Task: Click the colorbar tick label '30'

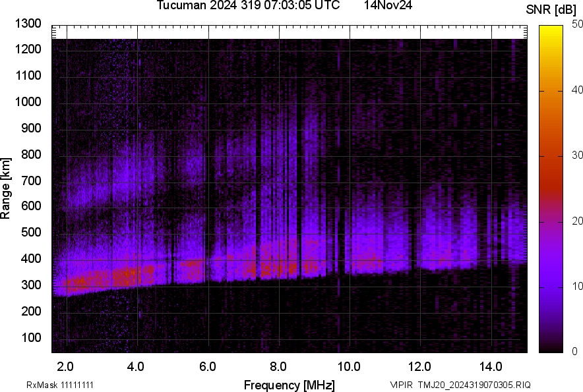Action: (x=577, y=155)
